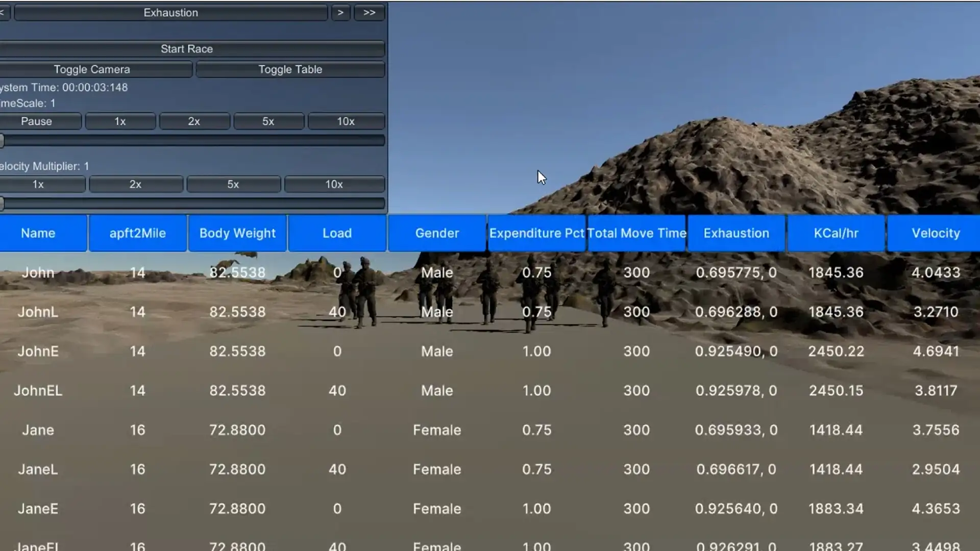
Task: Click the apft2Mile column header
Action: (x=137, y=233)
